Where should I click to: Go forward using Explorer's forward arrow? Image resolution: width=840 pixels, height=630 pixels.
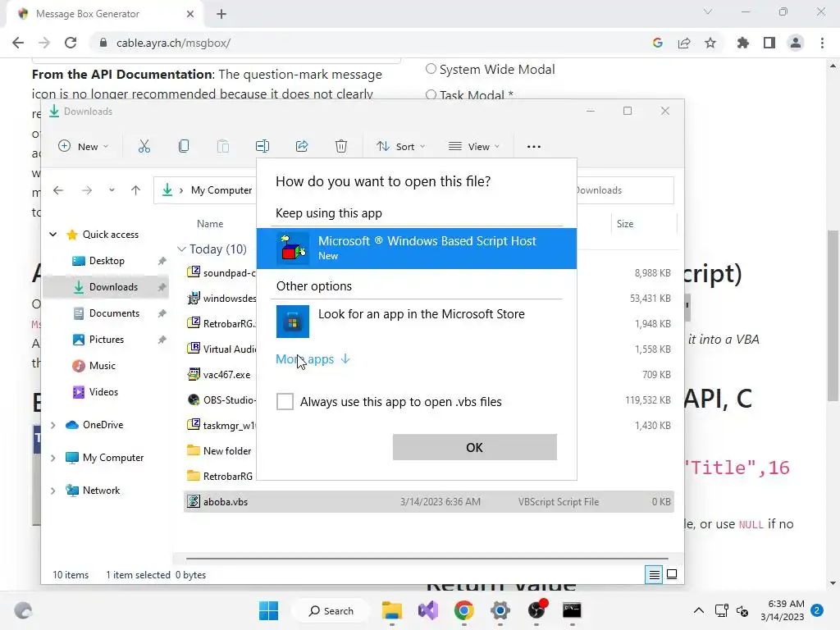tap(87, 190)
